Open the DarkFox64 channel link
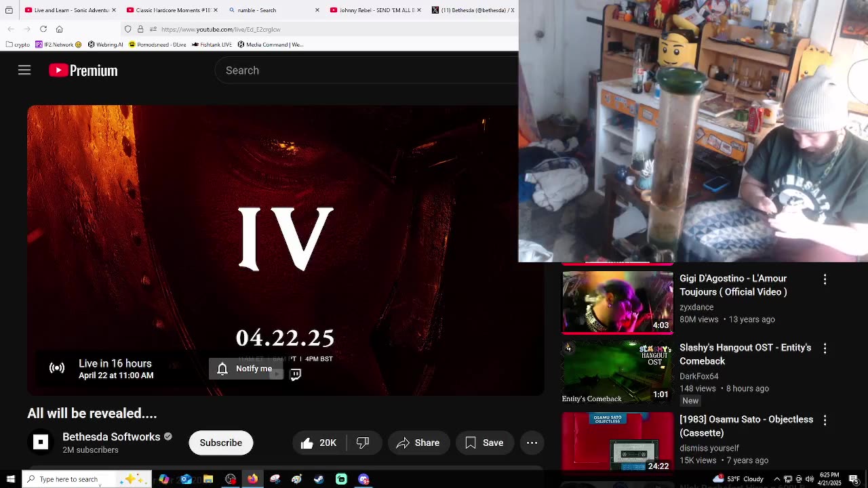This screenshot has height=488, width=868. coord(699,376)
